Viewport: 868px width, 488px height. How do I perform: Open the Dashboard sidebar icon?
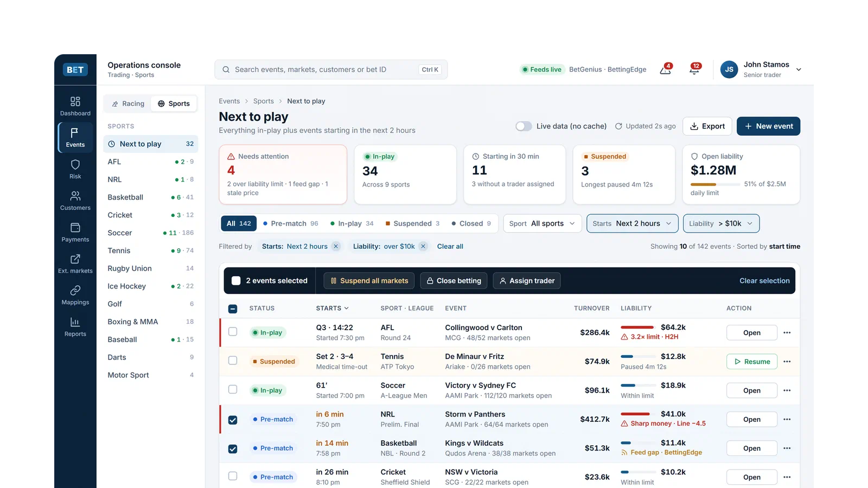[x=75, y=101]
